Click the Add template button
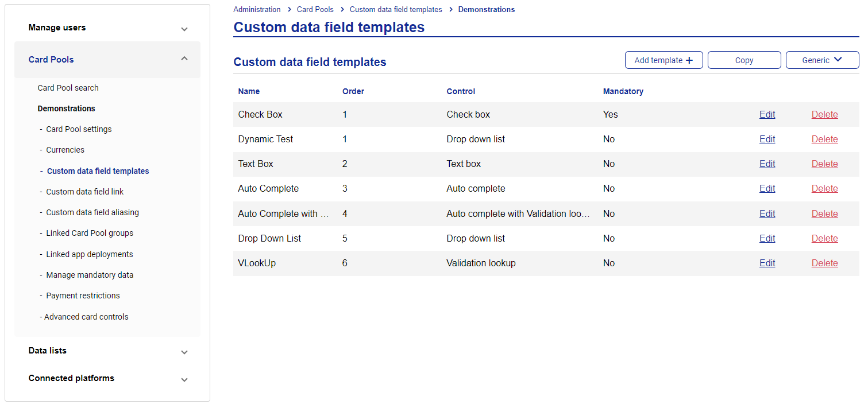 click(x=663, y=60)
